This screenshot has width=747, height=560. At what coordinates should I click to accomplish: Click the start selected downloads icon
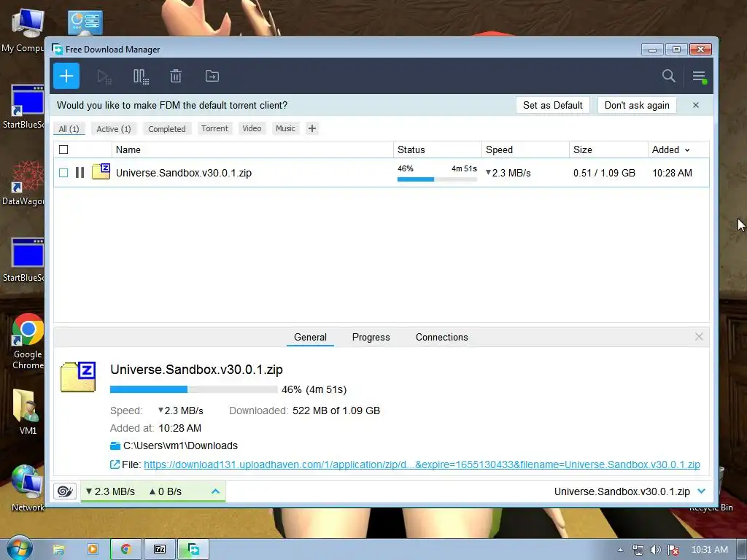pyautogui.click(x=104, y=76)
